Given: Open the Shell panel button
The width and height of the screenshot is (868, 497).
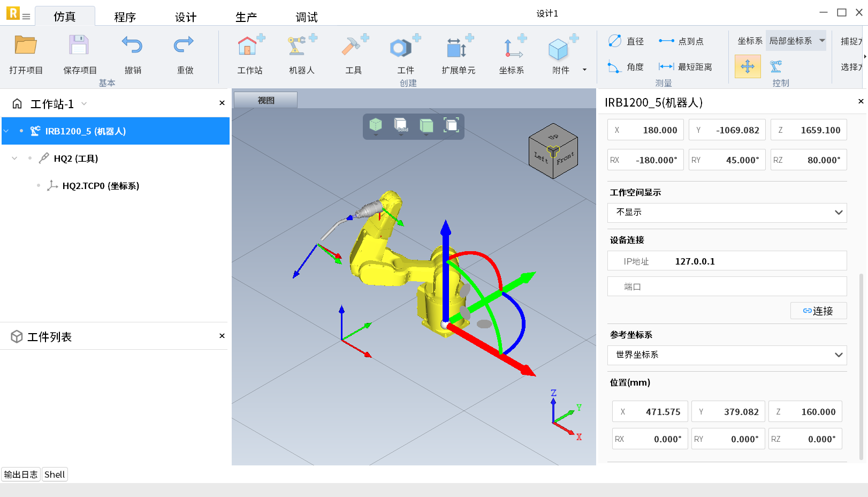Looking at the screenshot, I should pyautogui.click(x=55, y=475).
